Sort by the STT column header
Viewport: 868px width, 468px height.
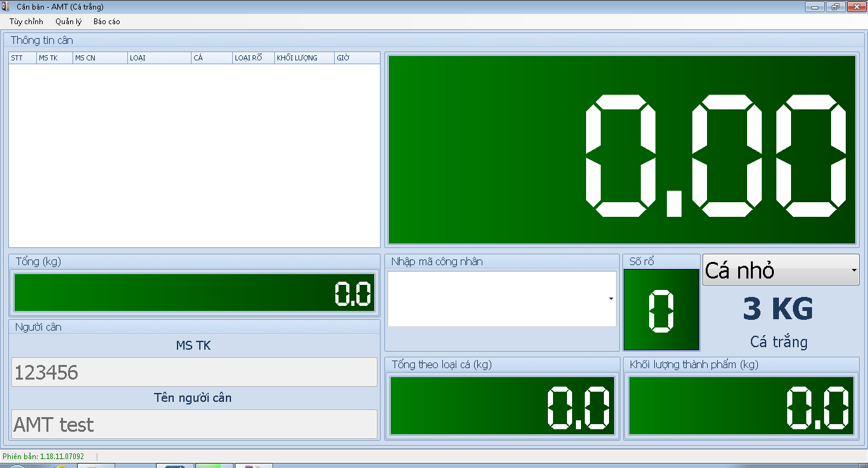[22, 58]
